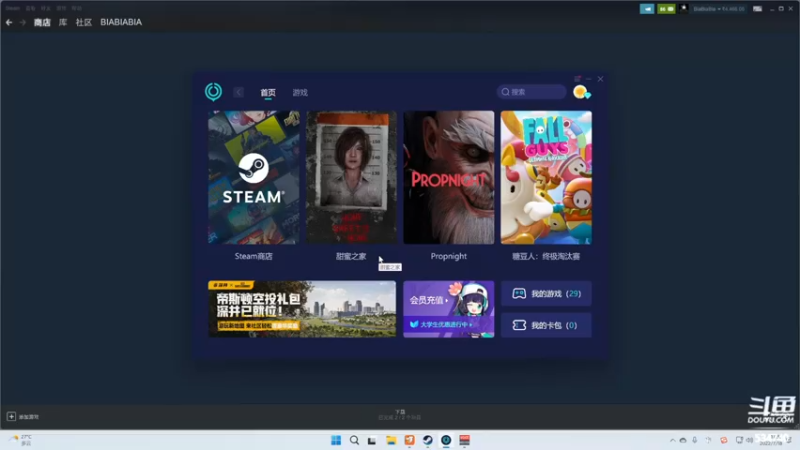Open Windows taskbar search

[354, 440]
